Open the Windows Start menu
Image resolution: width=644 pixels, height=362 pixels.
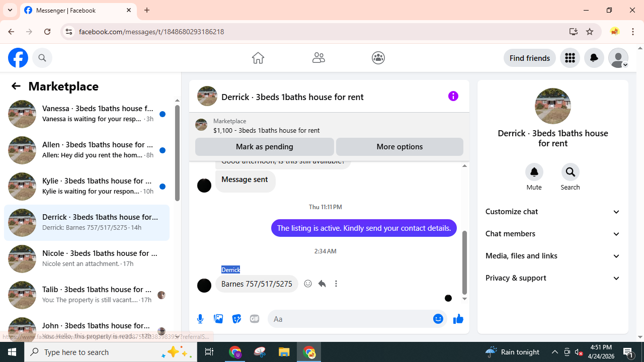[x=12, y=352]
